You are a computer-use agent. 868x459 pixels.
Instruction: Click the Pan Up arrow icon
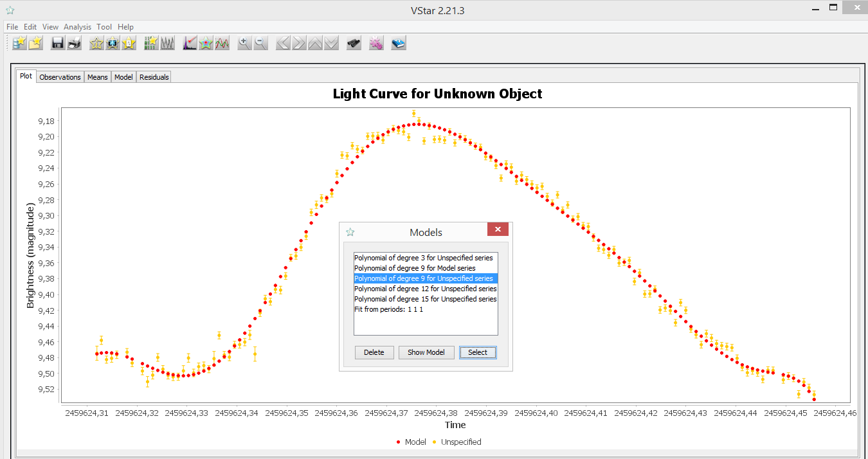(315, 43)
